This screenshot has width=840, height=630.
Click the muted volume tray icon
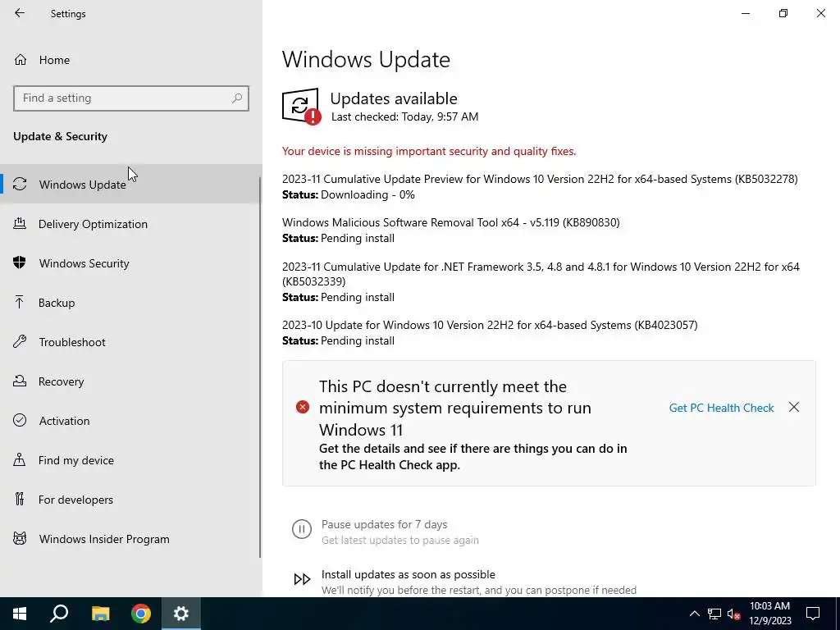pos(733,614)
